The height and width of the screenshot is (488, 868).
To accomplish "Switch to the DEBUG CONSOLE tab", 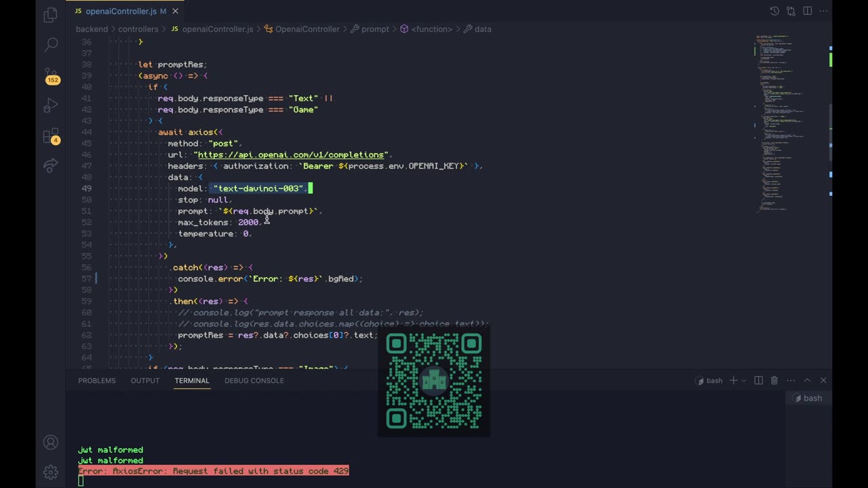I will coord(254,380).
